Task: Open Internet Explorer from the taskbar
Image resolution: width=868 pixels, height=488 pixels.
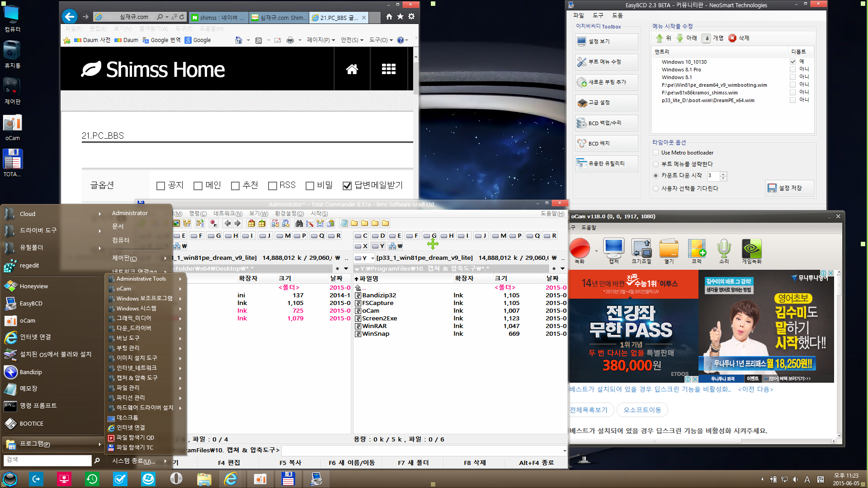Action: point(231,479)
